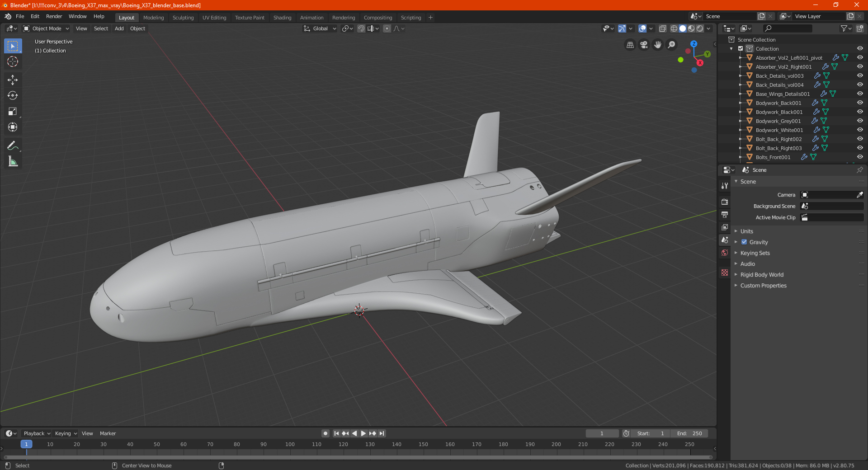Image resolution: width=868 pixels, height=470 pixels.
Task: Toggle the Gravity checkbox
Action: 744,242
